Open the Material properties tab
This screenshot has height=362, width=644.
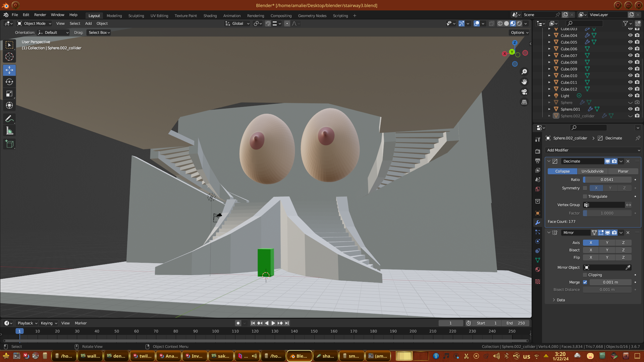(538, 269)
